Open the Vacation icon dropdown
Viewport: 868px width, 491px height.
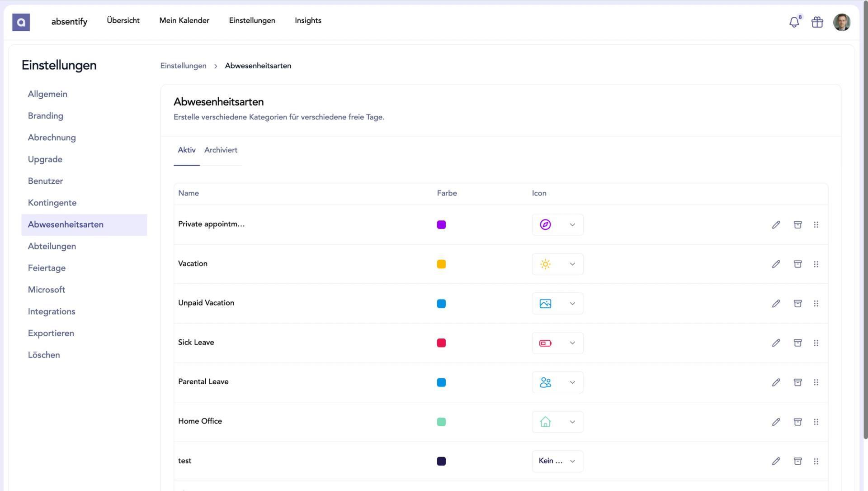pyautogui.click(x=557, y=264)
